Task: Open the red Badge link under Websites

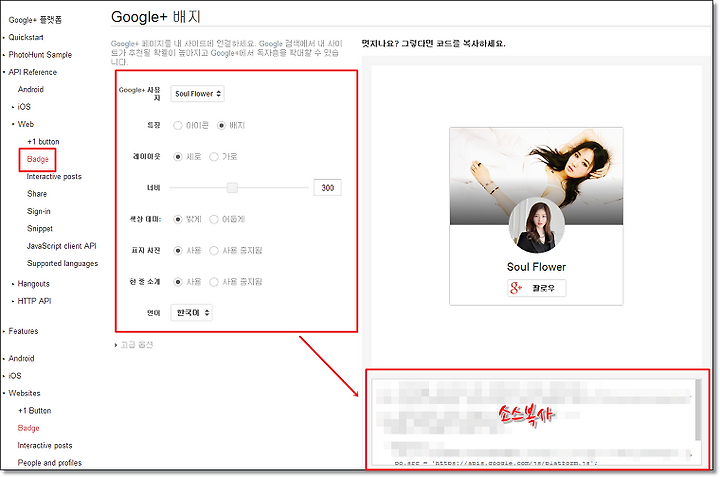Action: pyautogui.click(x=28, y=428)
